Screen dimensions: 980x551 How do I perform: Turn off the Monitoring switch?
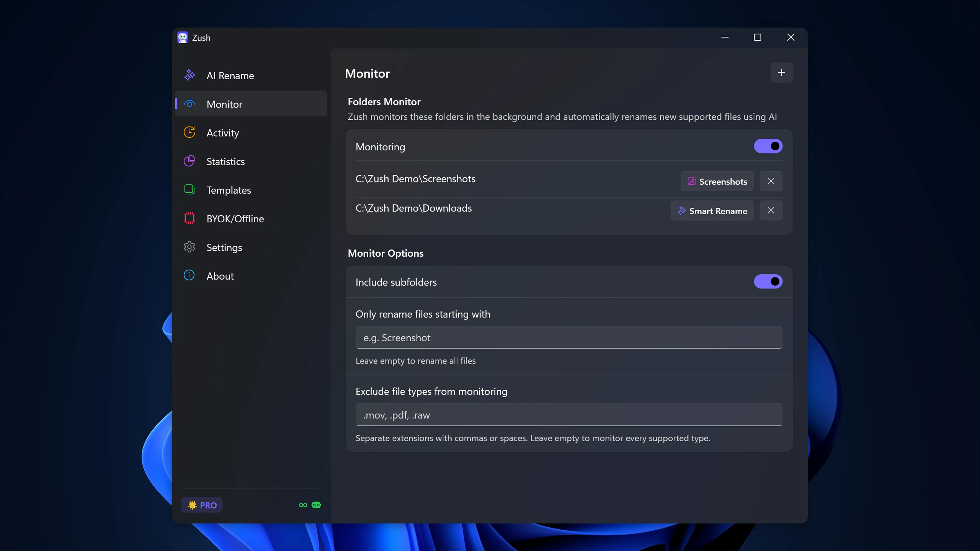tap(768, 146)
